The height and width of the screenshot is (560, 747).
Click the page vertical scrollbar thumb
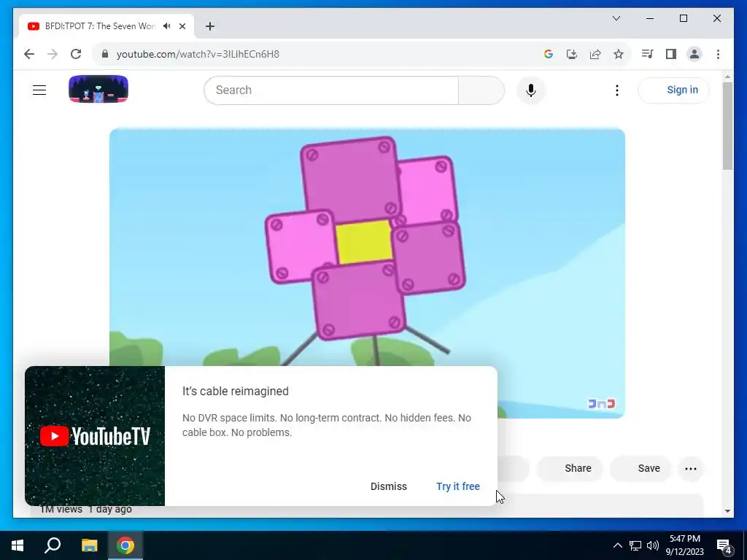coord(727,125)
